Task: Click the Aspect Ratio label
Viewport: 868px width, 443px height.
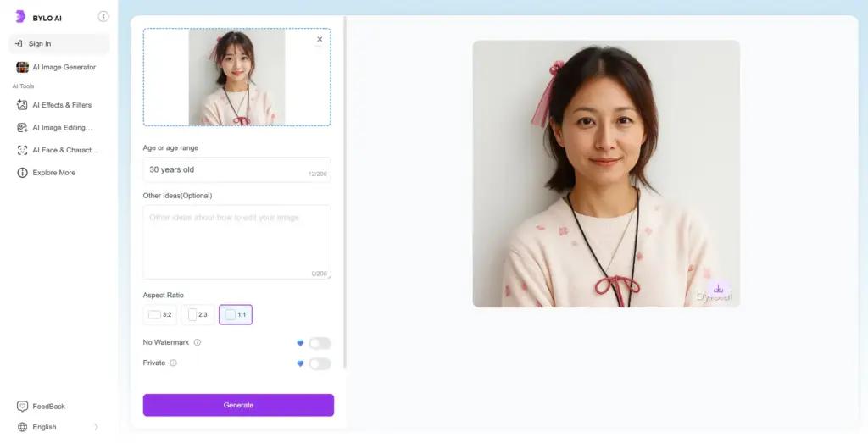Action: coord(164,296)
